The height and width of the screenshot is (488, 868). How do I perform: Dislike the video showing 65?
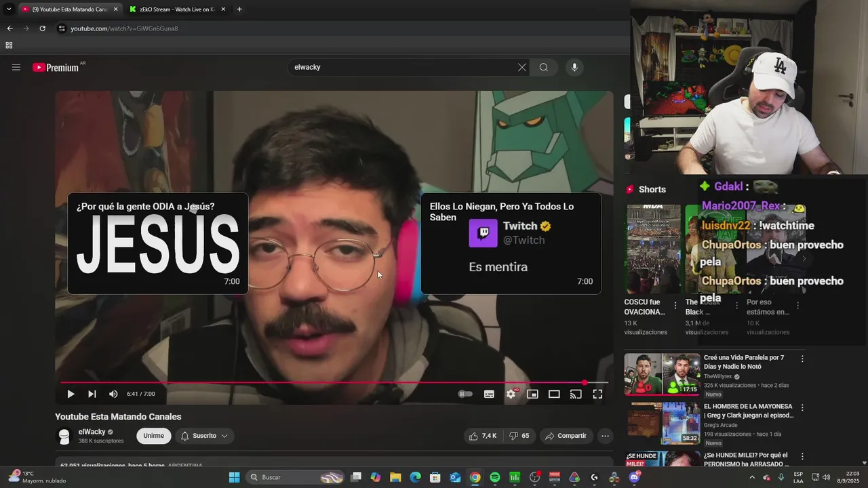pos(519,436)
